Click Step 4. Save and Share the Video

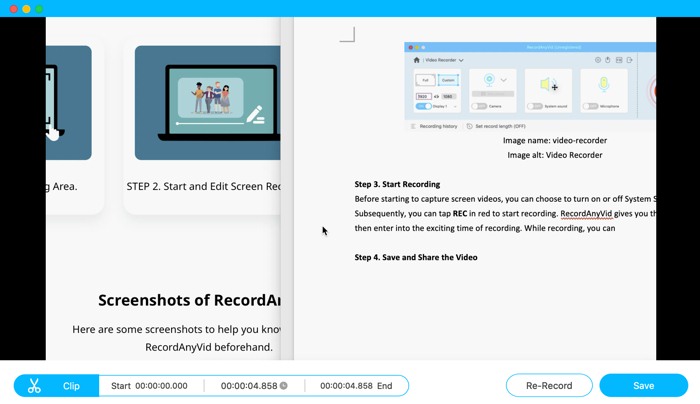[416, 257]
